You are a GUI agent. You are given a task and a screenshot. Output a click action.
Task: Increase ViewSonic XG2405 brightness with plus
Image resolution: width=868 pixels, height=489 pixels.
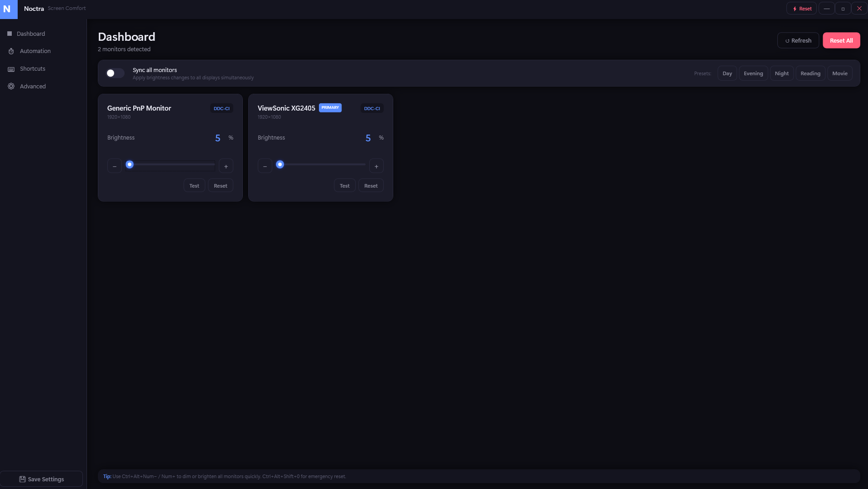[376, 166]
